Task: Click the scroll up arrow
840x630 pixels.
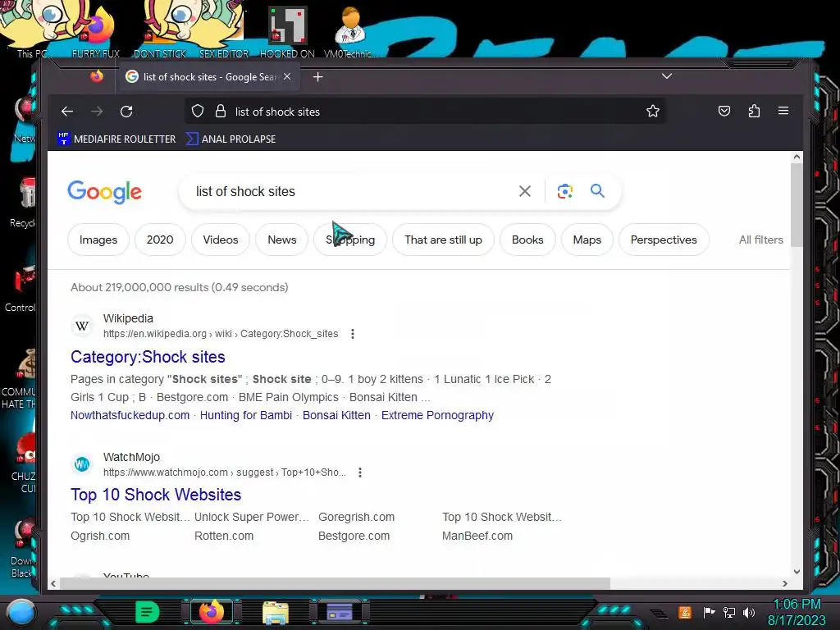Action: (x=797, y=157)
